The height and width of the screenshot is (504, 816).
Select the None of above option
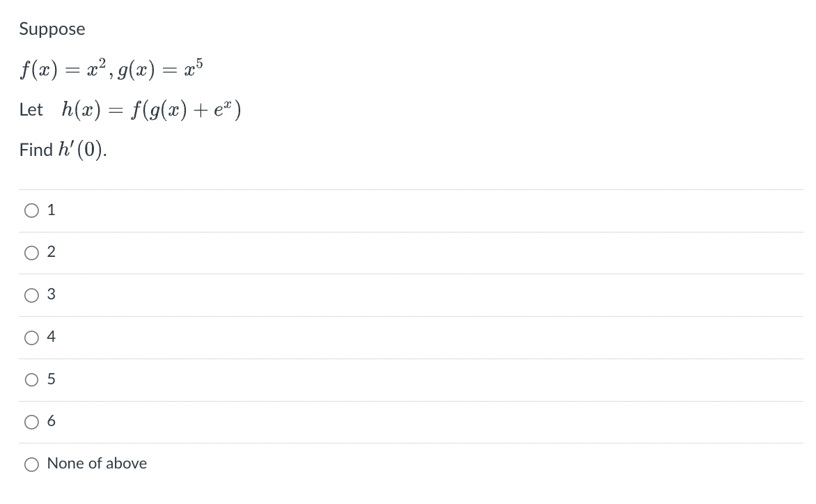point(31,464)
